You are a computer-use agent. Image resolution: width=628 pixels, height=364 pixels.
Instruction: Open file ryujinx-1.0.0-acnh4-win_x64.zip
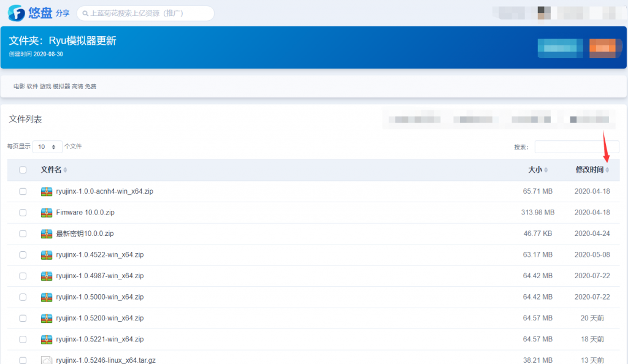tap(104, 191)
